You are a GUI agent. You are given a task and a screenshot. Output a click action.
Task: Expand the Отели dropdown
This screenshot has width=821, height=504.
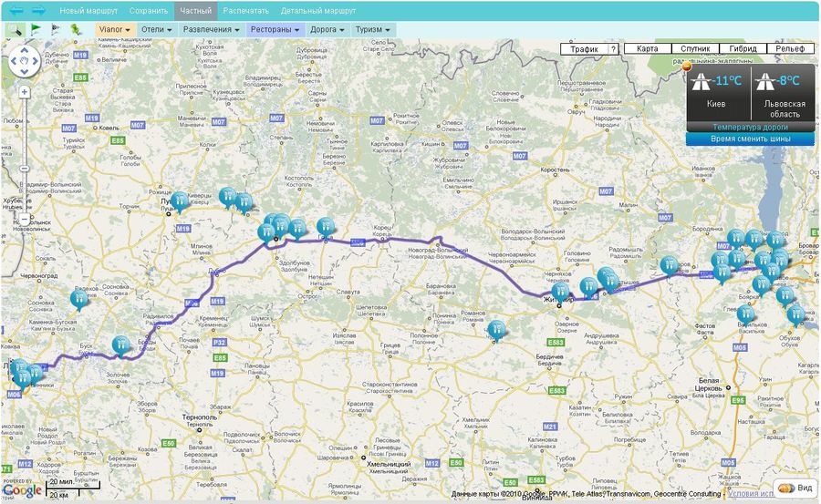(x=157, y=29)
